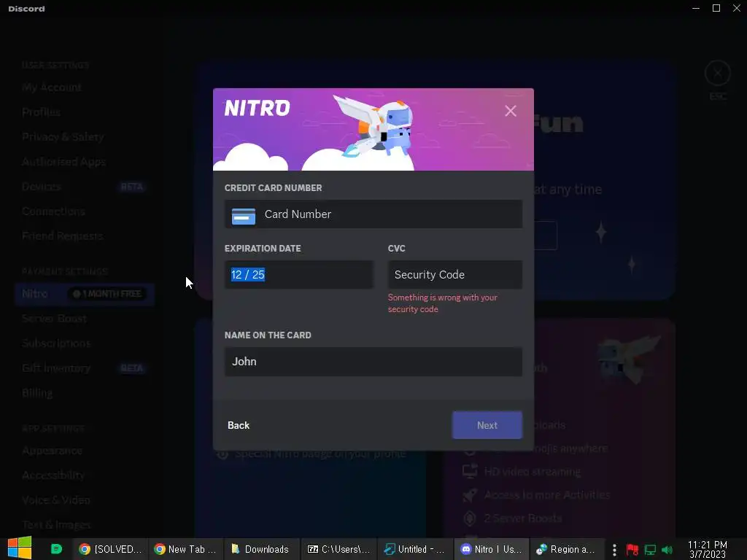
Task: Click the Security Code input field
Action: [x=455, y=275]
